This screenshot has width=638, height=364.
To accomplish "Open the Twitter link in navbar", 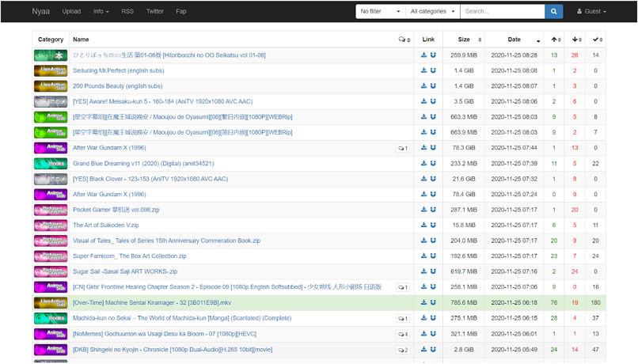I will coord(155,11).
